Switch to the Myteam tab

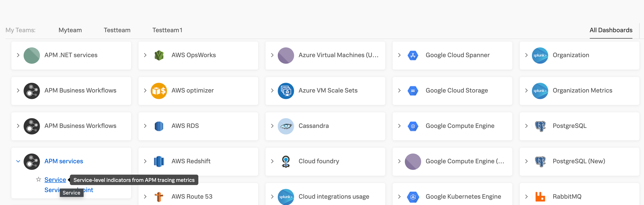(x=70, y=30)
